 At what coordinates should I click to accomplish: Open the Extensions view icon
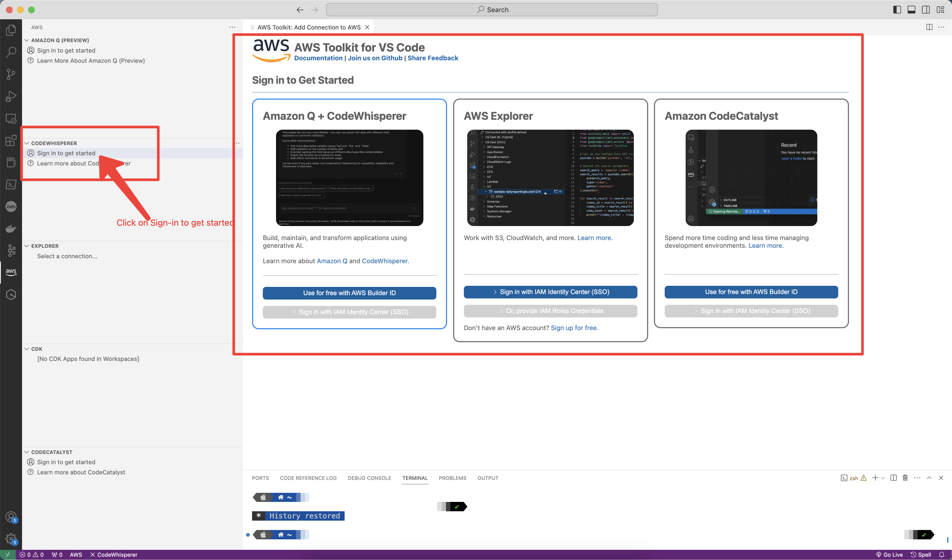11,140
